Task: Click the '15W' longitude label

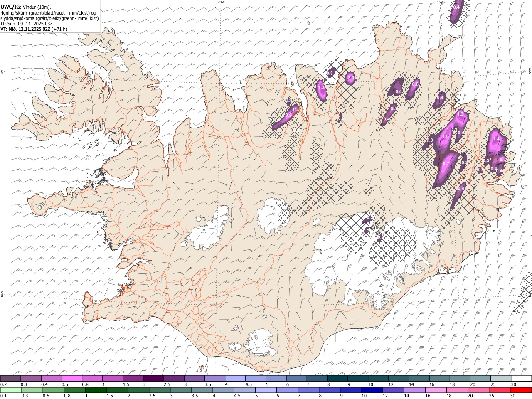Action: pos(440,2)
